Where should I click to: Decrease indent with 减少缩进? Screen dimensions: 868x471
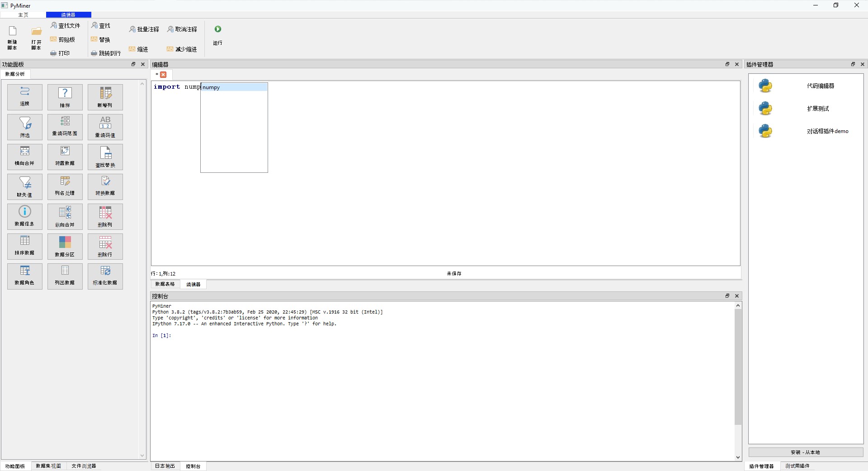pos(182,49)
